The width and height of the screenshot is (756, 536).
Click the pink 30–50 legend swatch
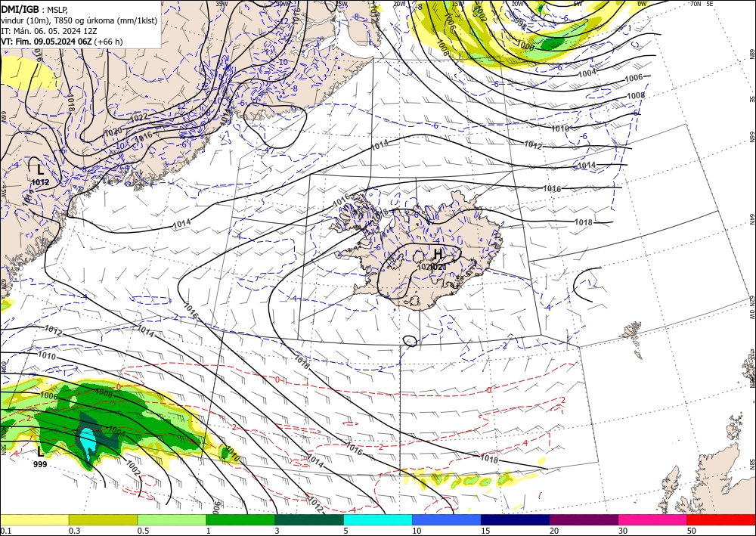tap(653, 519)
